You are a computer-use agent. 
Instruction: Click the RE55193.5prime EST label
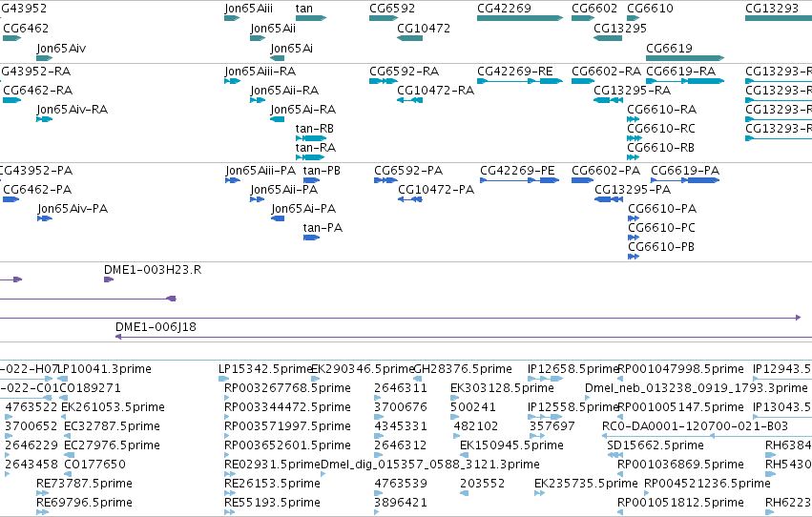[x=272, y=503]
